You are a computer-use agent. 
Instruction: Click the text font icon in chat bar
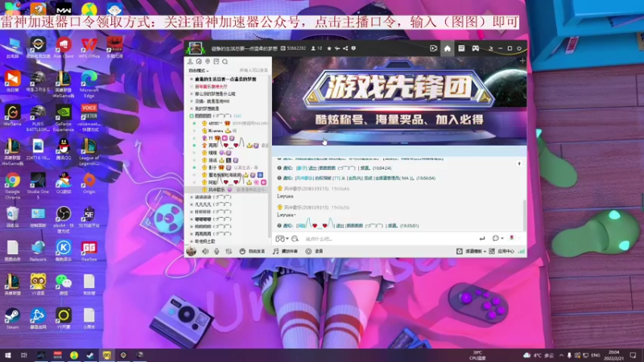click(x=295, y=239)
